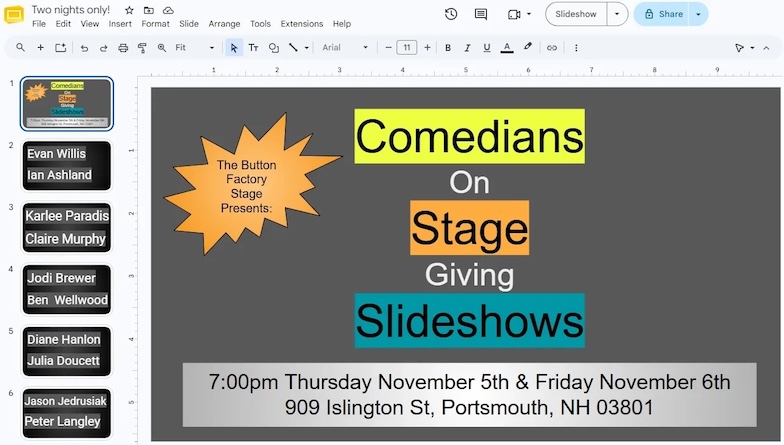This screenshot has height=445, width=784.
Task: Expand line tool options arrow
Action: point(306,48)
